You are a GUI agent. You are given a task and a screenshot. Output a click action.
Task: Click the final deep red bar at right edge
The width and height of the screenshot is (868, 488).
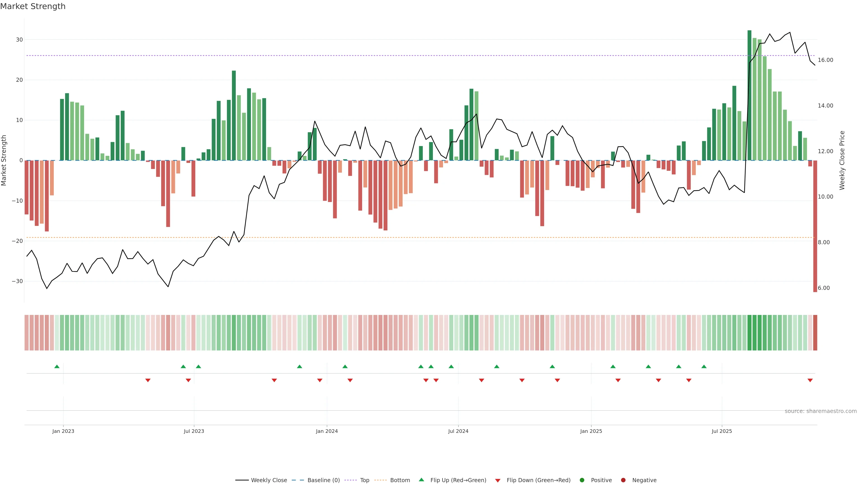[x=815, y=226]
